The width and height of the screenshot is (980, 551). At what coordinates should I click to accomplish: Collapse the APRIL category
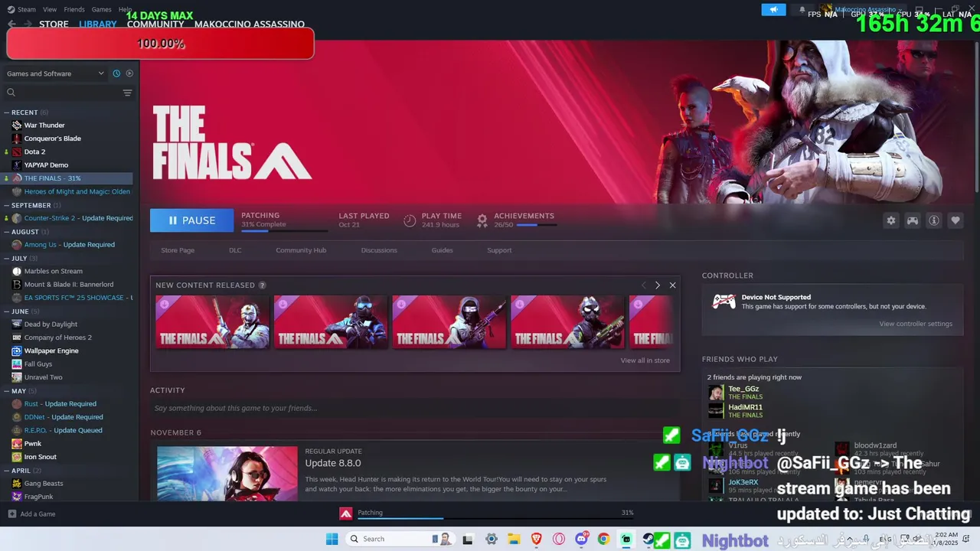(x=7, y=471)
